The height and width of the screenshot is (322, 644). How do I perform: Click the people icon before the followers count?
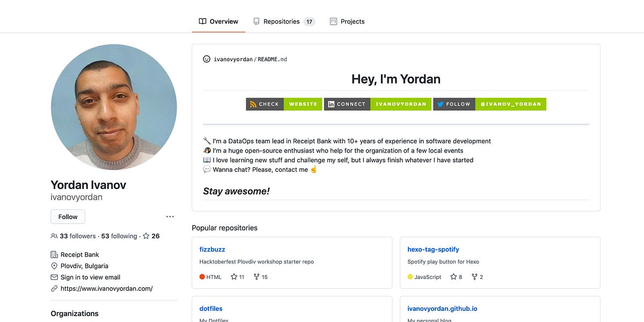tap(54, 236)
